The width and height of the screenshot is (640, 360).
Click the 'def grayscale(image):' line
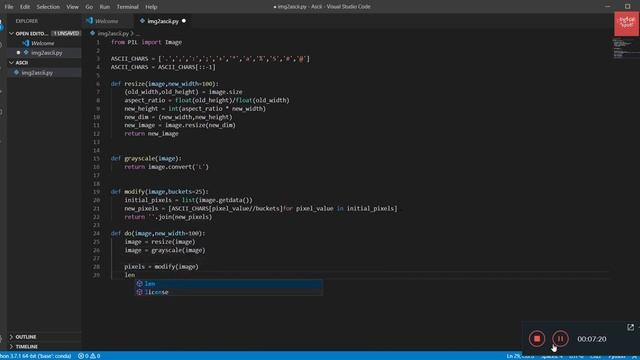click(146, 159)
